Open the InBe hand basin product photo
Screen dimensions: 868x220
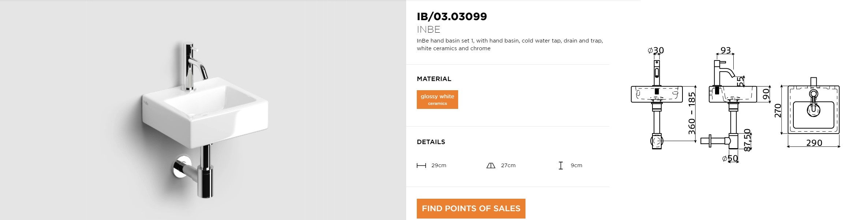point(203,110)
